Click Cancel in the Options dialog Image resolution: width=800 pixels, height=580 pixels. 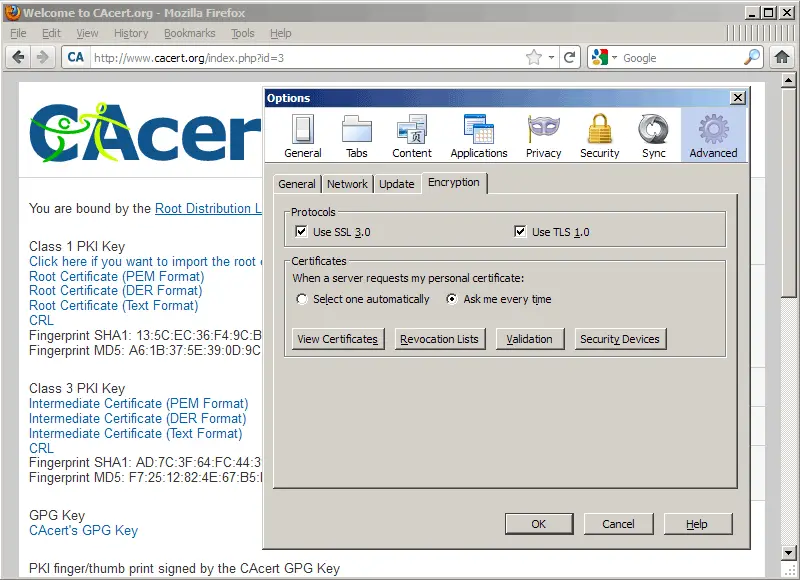[x=618, y=524]
